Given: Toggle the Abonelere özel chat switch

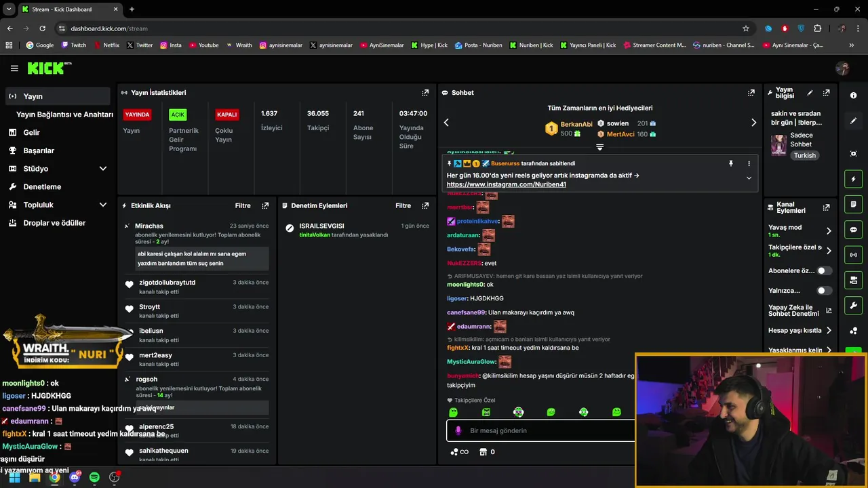Looking at the screenshot, I should 824,270.
